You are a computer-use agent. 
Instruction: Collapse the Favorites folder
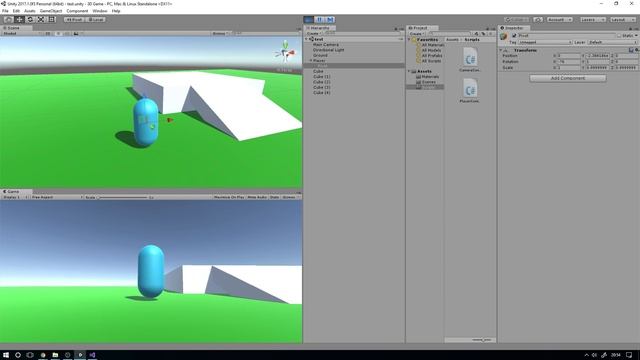click(409, 40)
